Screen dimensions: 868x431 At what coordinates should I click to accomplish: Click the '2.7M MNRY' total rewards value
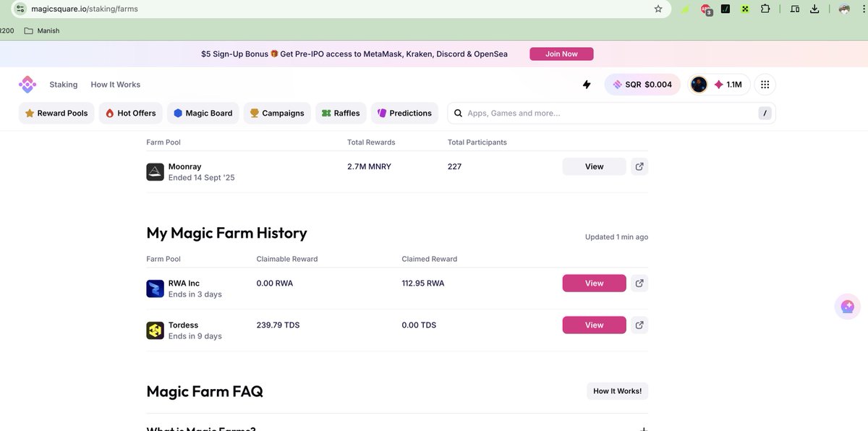[x=369, y=166]
